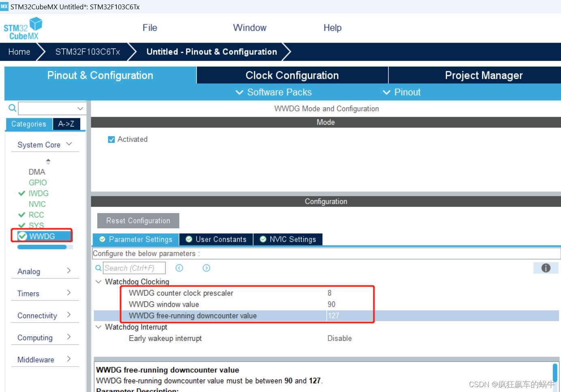Select IWDG in System Core list
561x392 pixels.
[39, 193]
